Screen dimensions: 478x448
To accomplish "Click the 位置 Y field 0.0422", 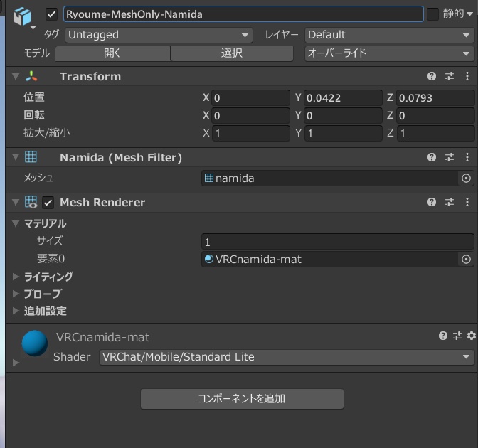I will point(343,98).
